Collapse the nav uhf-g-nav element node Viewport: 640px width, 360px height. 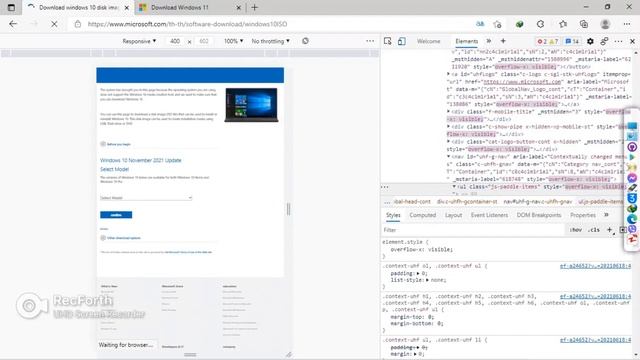pos(449,157)
